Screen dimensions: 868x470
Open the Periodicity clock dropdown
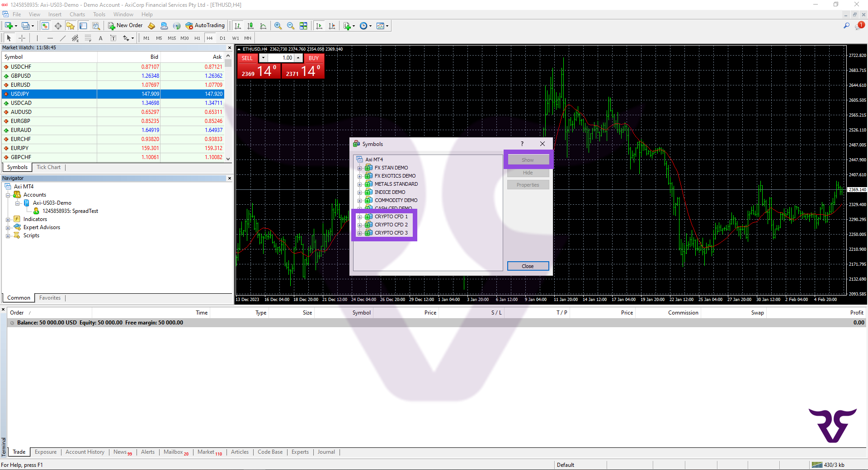pyautogui.click(x=366, y=26)
